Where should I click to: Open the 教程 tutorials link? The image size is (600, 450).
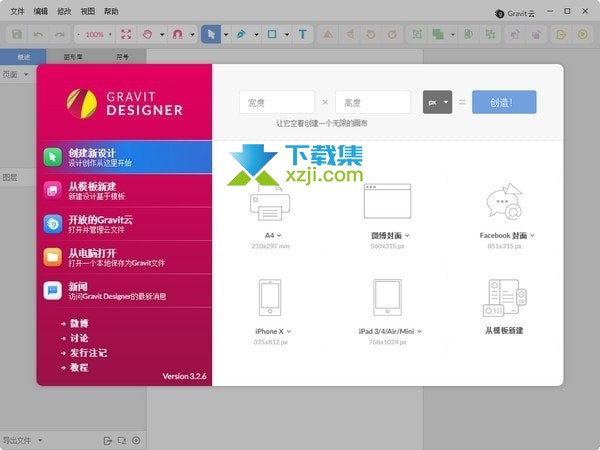[x=79, y=367]
